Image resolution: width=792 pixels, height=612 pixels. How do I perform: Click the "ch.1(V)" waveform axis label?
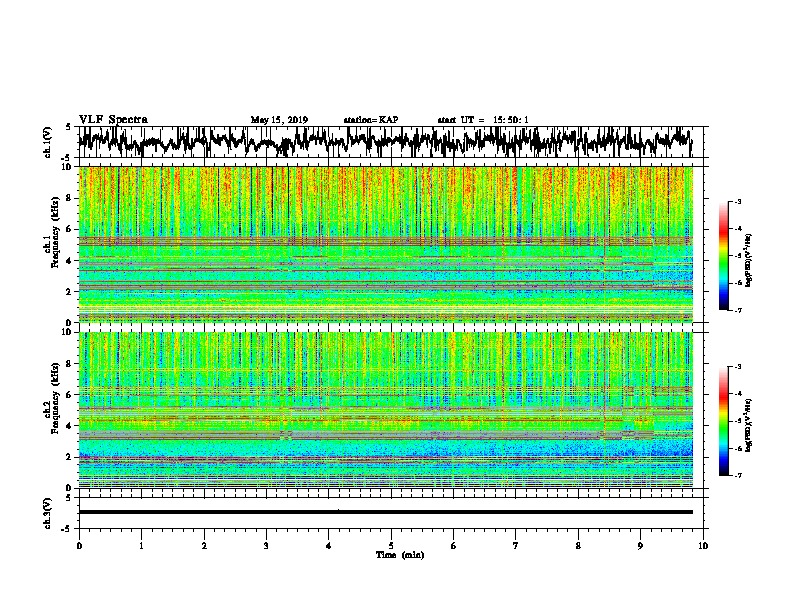(x=48, y=142)
